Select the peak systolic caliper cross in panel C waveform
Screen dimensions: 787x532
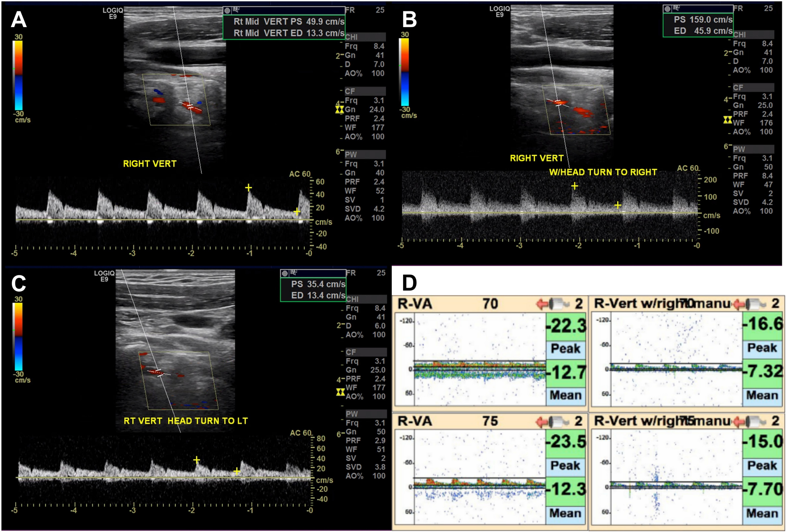[197, 460]
